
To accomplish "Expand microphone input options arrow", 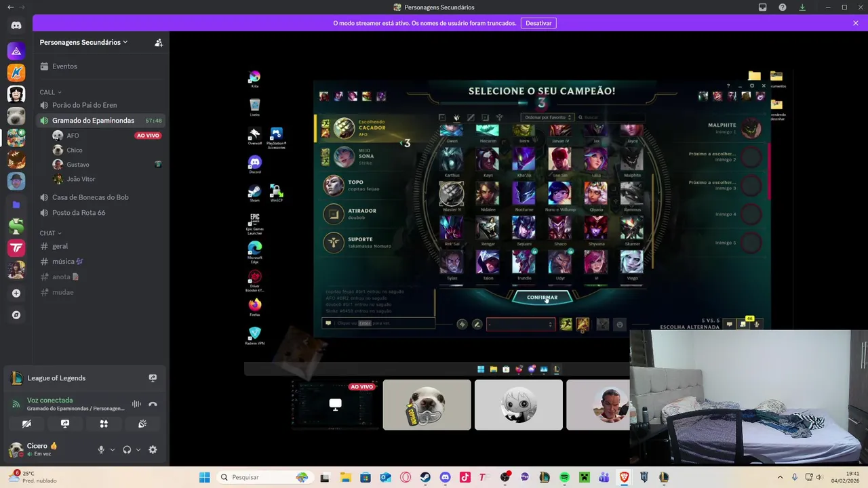I will point(113,449).
